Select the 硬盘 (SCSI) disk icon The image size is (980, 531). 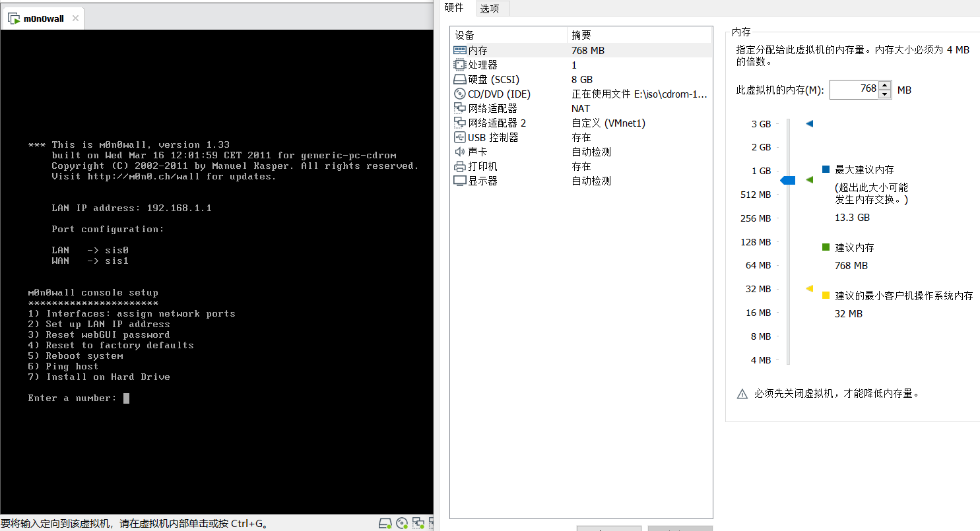tap(460, 79)
